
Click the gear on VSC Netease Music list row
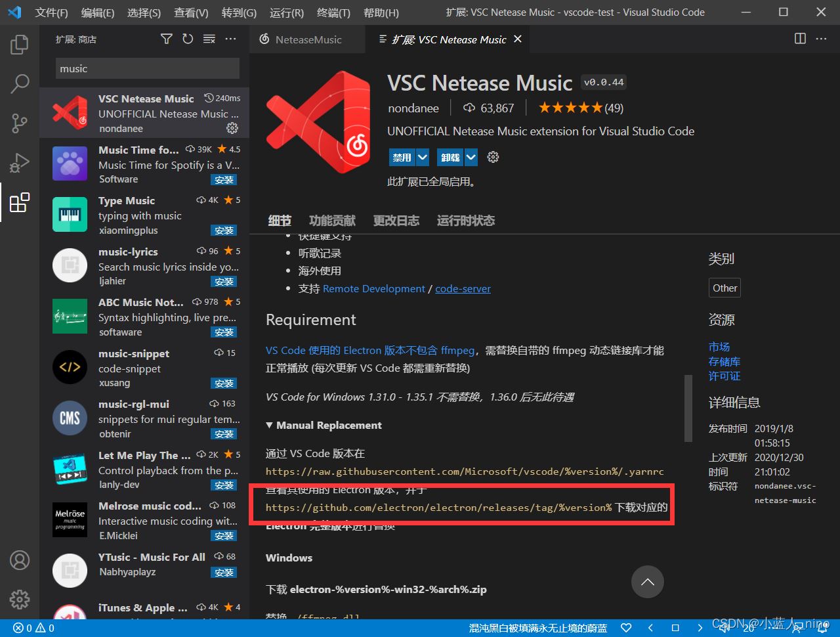click(x=232, y=128)
